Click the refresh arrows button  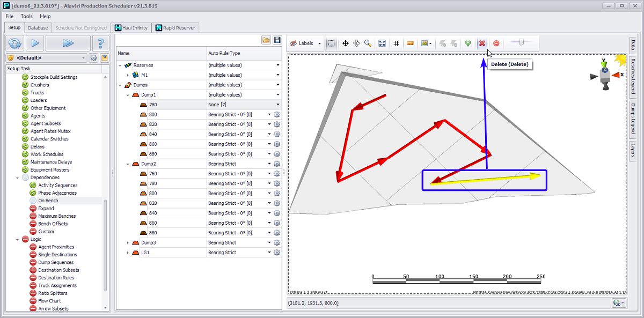click(x=15, y=43)
